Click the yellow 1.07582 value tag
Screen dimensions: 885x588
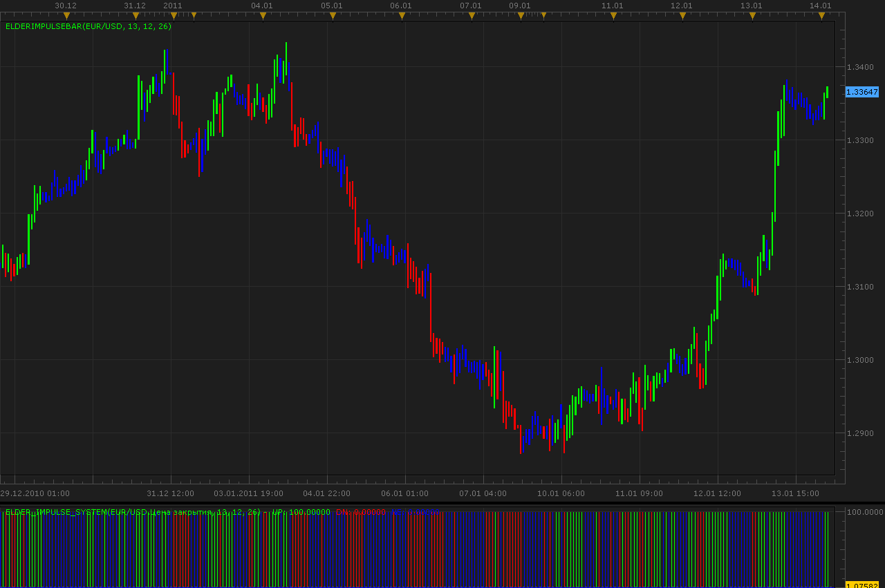[x=862, y=585]
